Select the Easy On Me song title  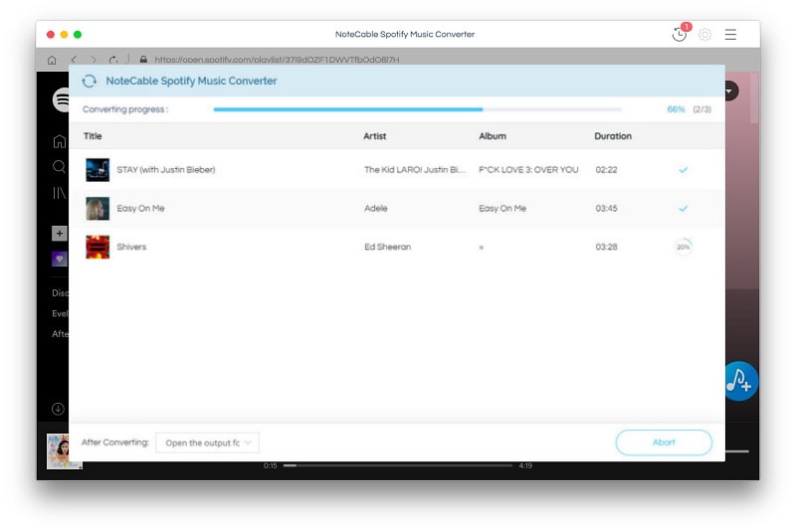(140, 209)
